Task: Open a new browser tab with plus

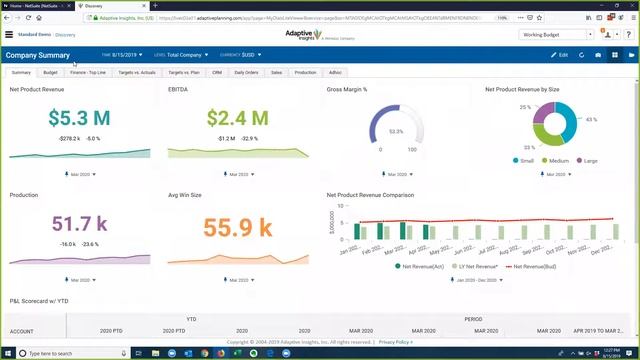Action: [155, 6]
